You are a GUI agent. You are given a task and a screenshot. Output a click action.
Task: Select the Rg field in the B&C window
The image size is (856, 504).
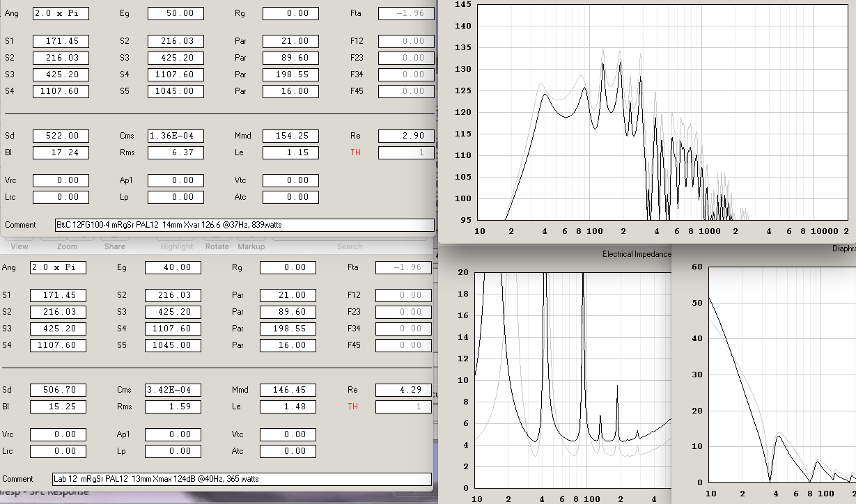pos(290,13)
